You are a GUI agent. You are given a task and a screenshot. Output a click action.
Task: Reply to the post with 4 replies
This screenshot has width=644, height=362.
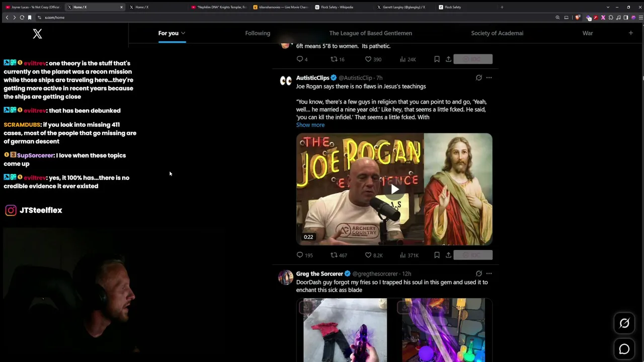click(302, 59)
